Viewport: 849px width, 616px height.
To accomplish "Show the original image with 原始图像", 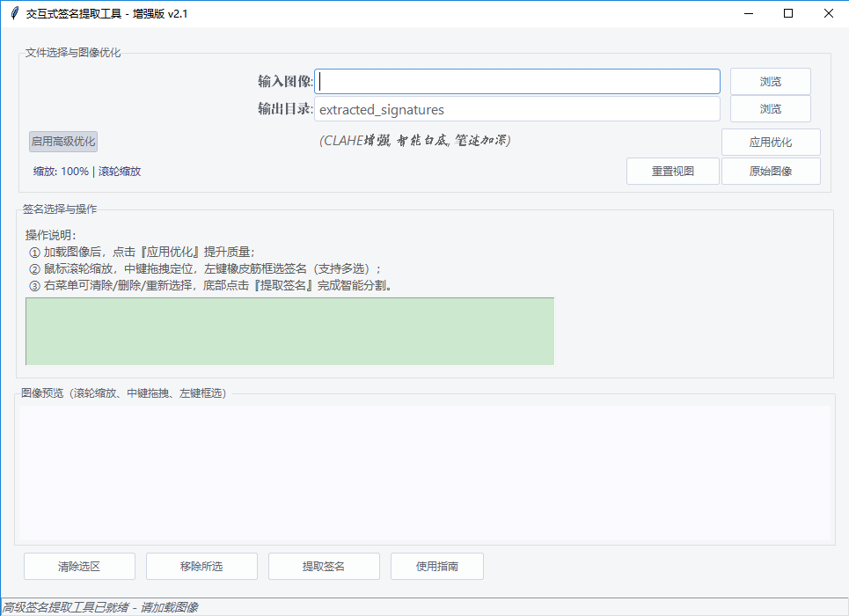I will [x=770, y=171].
